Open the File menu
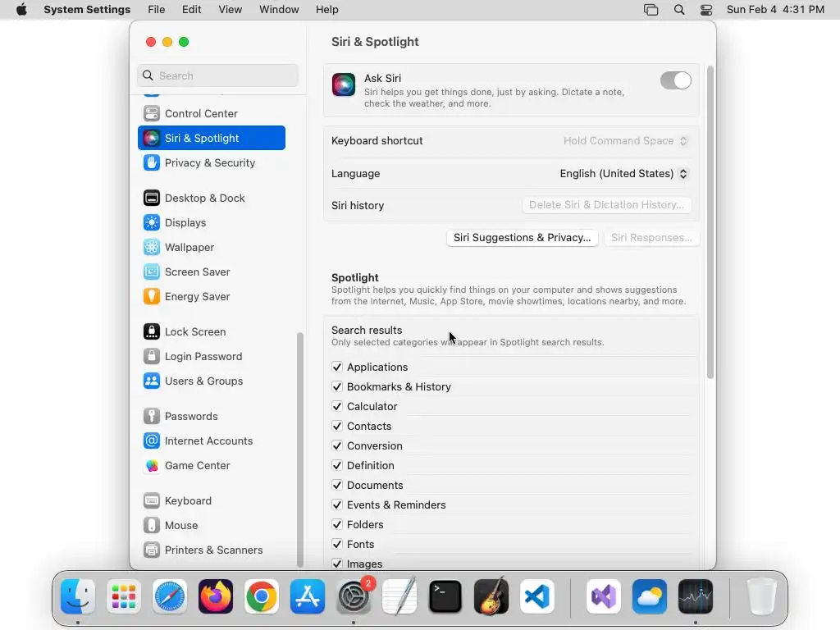 click(157, 10)
